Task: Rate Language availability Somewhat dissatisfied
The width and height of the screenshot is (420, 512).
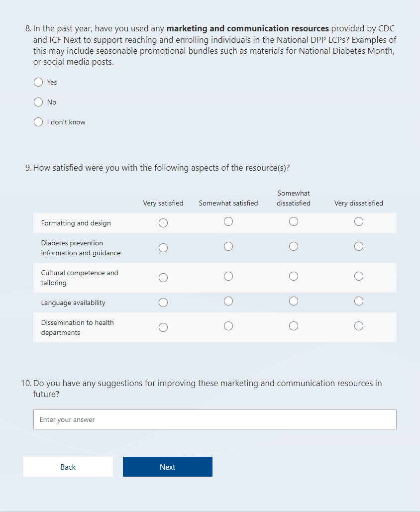Action: point(294,301)
